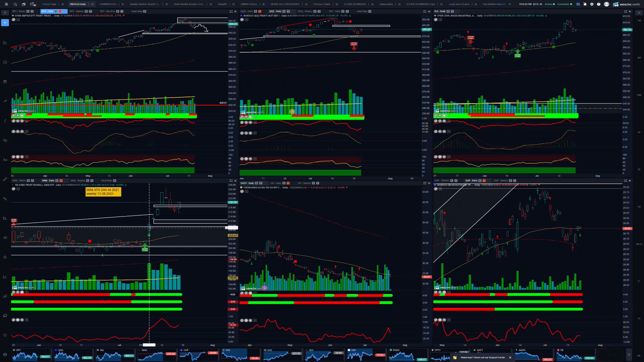Open the Heat Map tab in SPY panel
Image resolution: width=644 pixels, height=362 pixels.
point(137,11)
